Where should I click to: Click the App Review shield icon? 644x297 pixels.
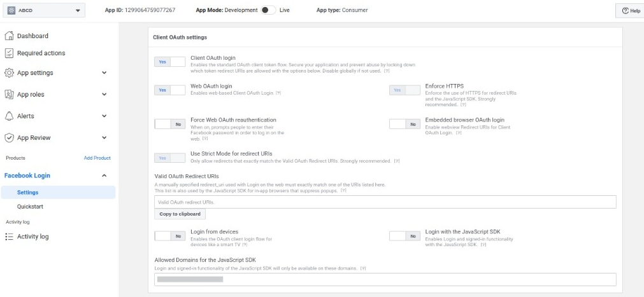(x=9, y=138)
